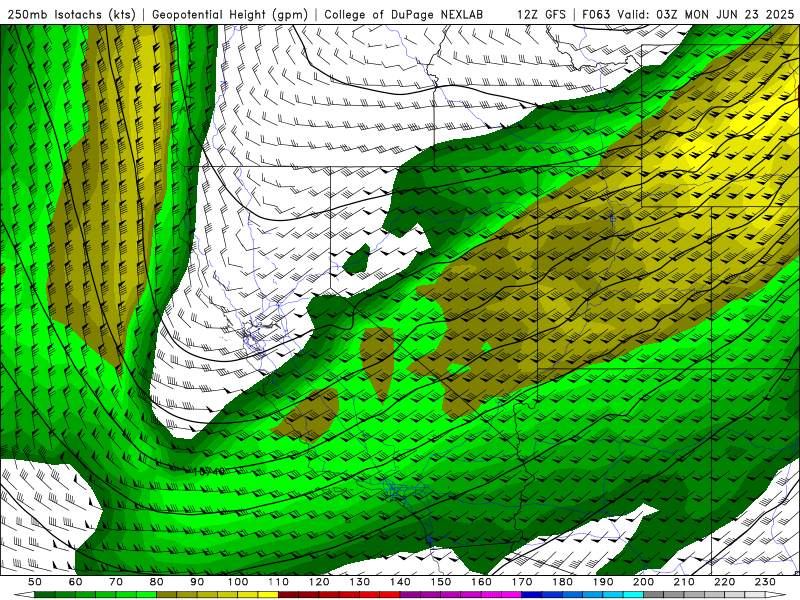This screenshot has width=800, height=600.
Task: Click the "12Z GFS" model run text
Action: [x=541, y=14]
